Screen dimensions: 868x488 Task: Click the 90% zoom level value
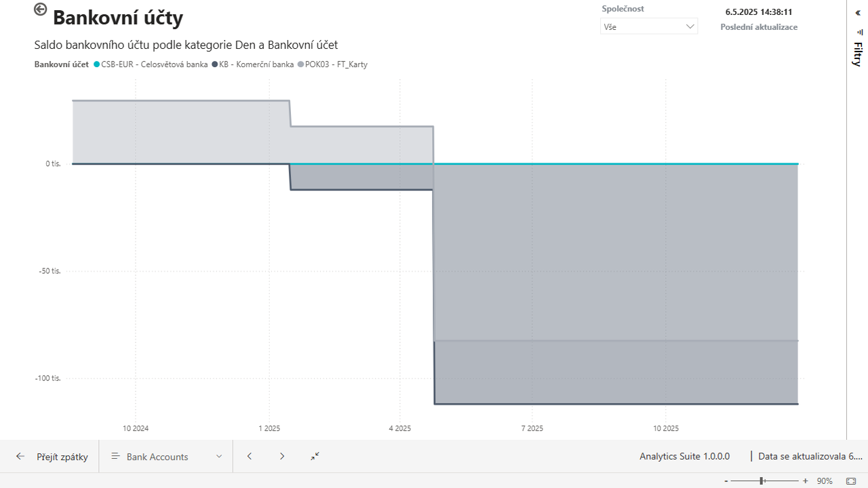825,481
